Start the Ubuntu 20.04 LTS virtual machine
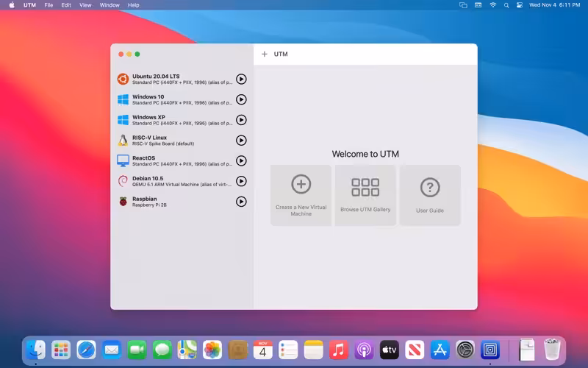Image resolution: width=588 pixels, height=368 pixels. pos(241,79)
